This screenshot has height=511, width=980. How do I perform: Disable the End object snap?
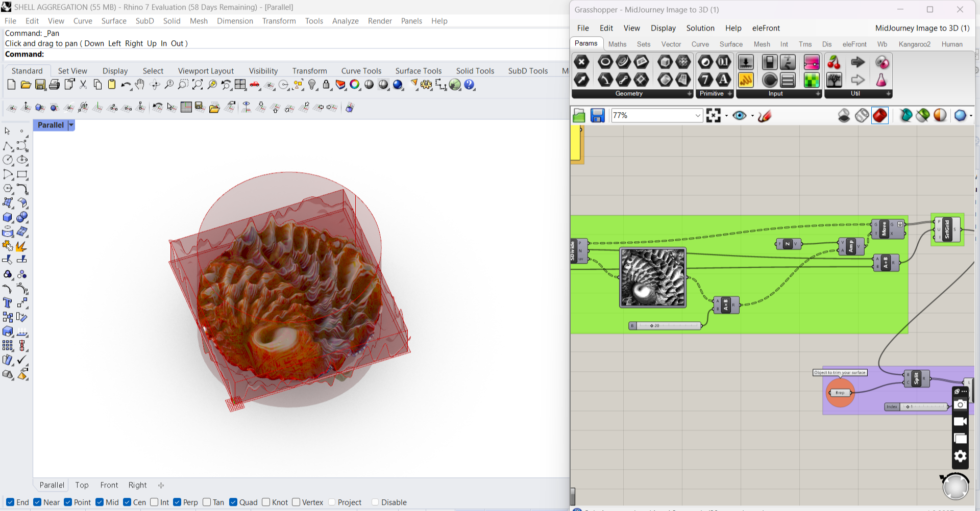10,502
